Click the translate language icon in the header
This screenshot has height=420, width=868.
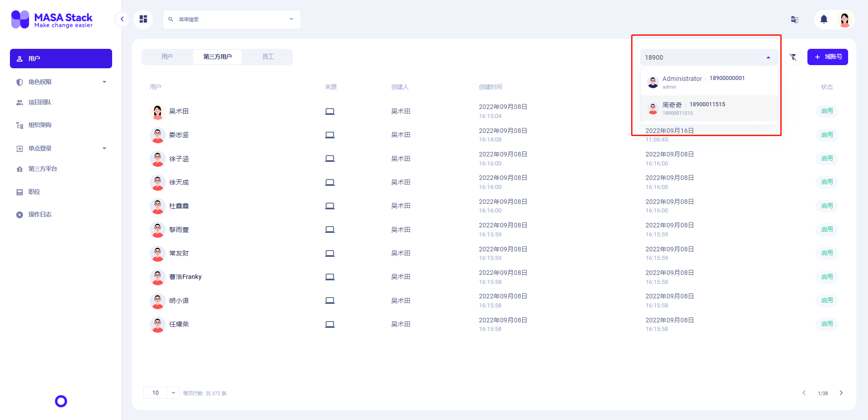(x=794, y=19)
